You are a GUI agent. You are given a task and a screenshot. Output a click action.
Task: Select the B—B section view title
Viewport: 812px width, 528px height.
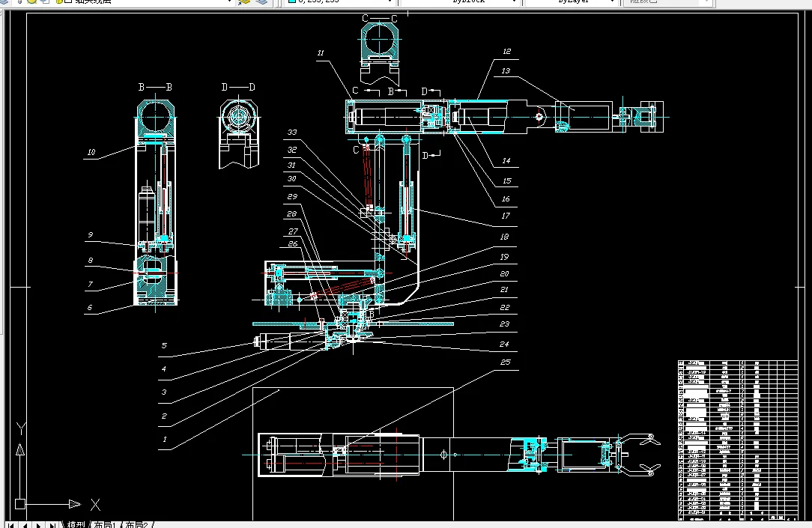155,87
